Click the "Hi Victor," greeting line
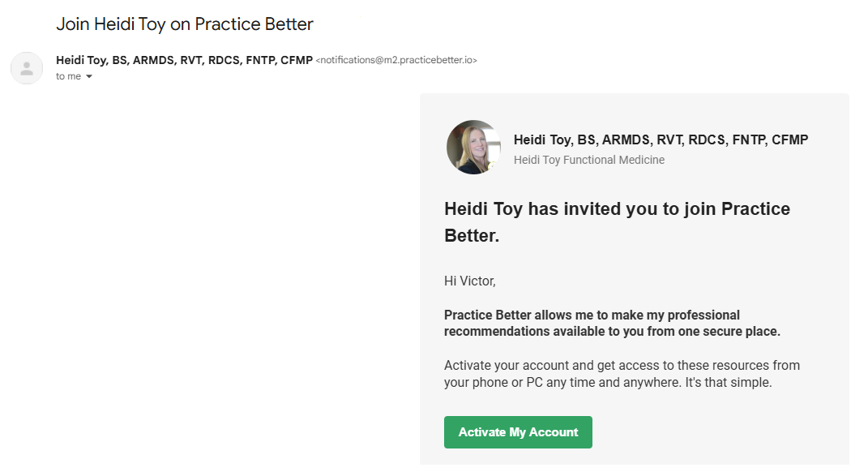This screenshot has width=868, height=472. (469, 281)
